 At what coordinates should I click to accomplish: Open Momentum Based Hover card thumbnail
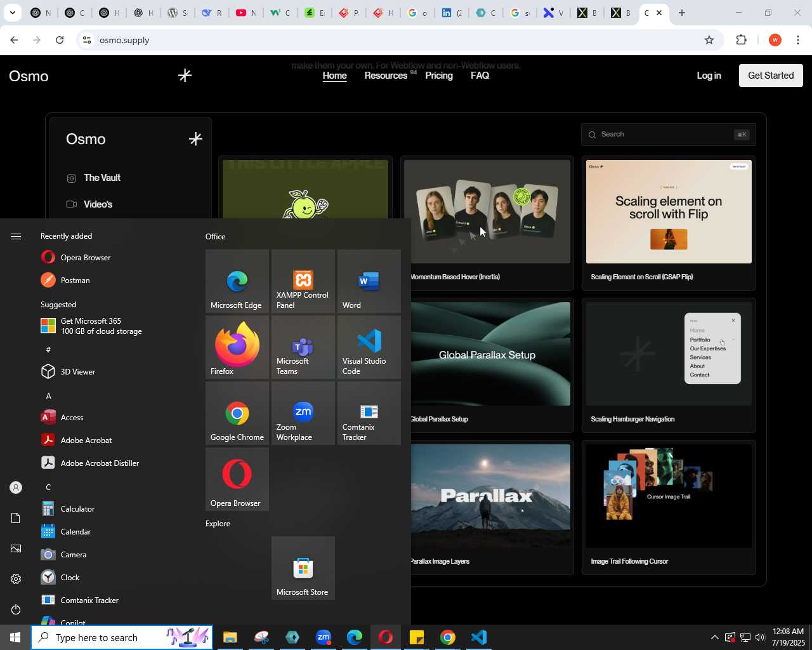tap(487, 211)
